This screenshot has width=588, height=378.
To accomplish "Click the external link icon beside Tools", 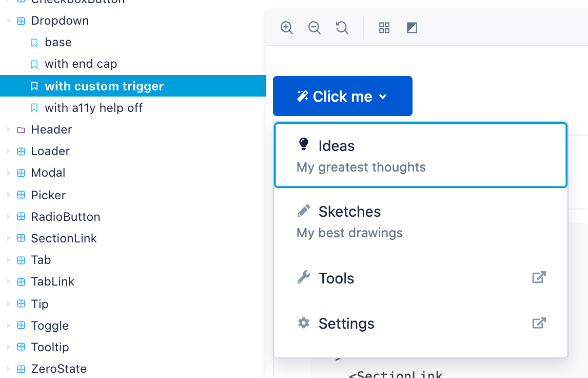I will [x=539, y=278].
